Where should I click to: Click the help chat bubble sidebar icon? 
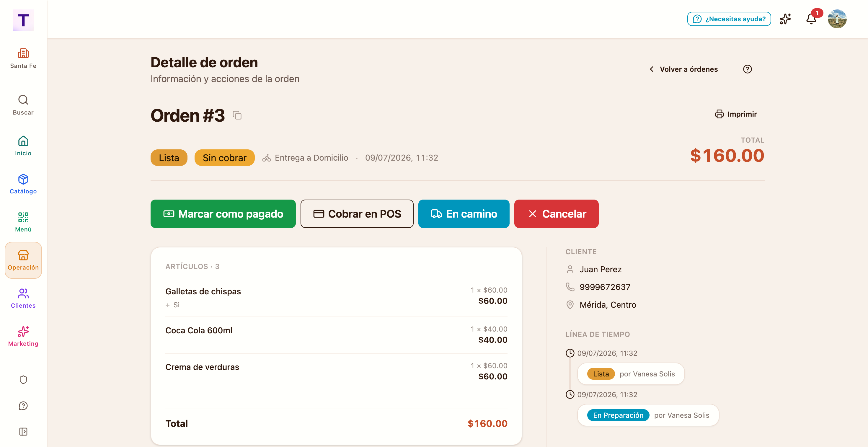[23, 406]
